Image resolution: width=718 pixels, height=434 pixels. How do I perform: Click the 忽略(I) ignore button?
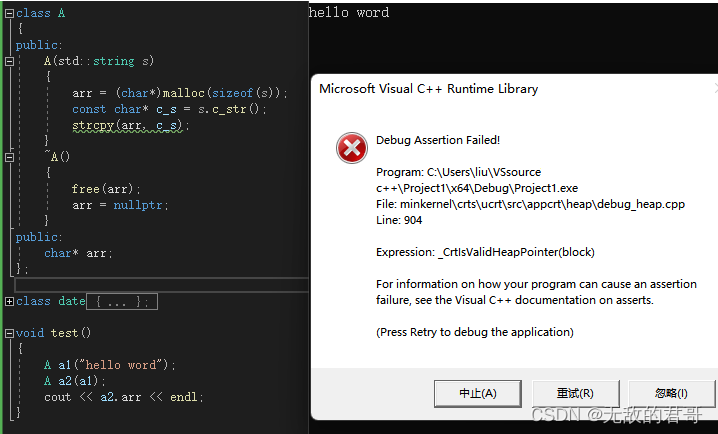671,393
